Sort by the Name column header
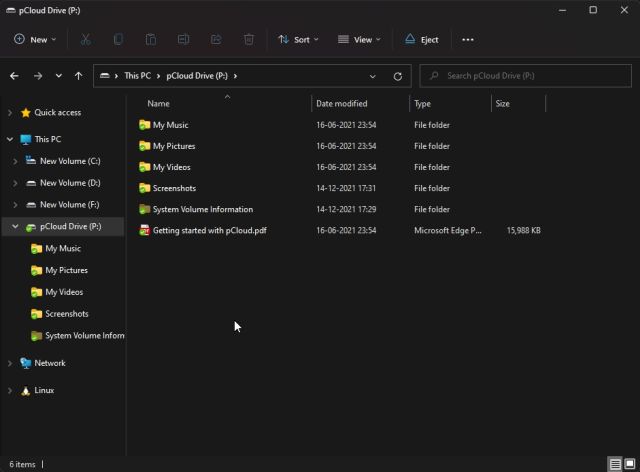Image resolution: width=640 pixels, height=472 pixels. click(x=158, y=104)
